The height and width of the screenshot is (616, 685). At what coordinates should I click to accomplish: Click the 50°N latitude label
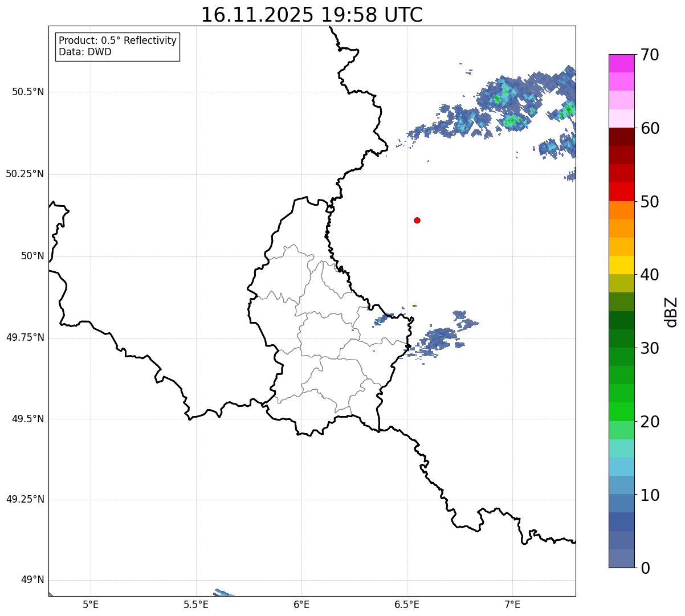32,256
